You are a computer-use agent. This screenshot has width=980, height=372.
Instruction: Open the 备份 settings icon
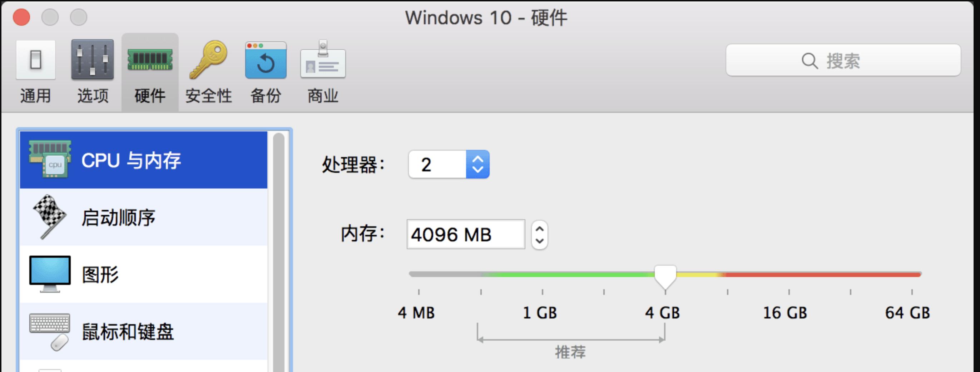(x=266, y=61)
